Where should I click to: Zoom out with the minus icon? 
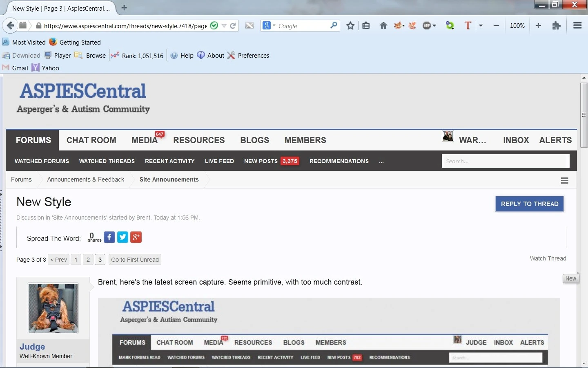(x=496, y=25)
